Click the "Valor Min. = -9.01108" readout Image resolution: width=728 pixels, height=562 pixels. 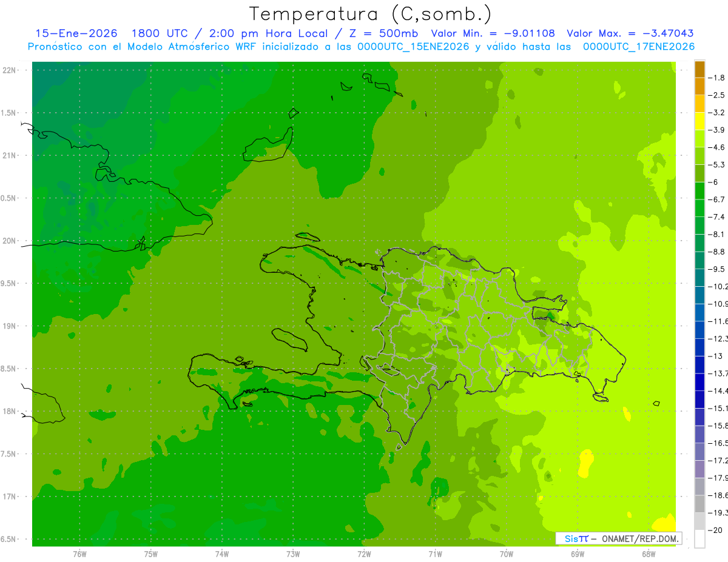click(493, 33)
